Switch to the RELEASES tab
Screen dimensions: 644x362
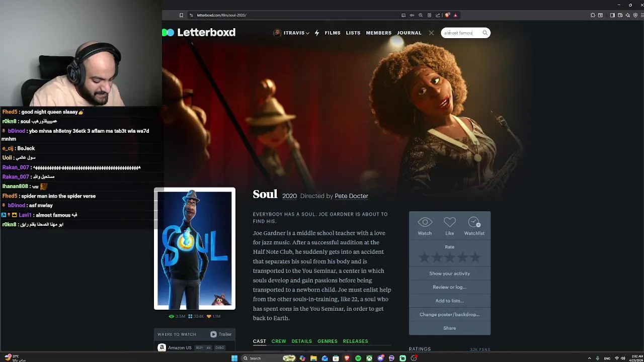(x=355, y=341)
